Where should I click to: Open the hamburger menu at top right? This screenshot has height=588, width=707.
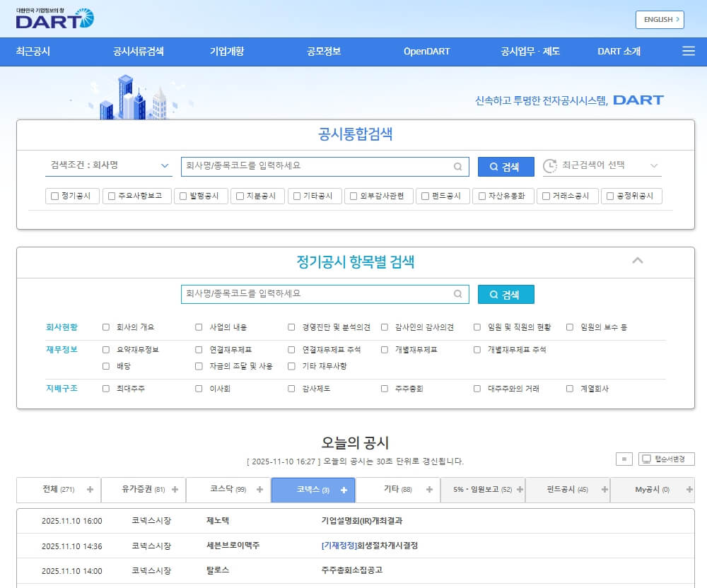tap(687, 51)
